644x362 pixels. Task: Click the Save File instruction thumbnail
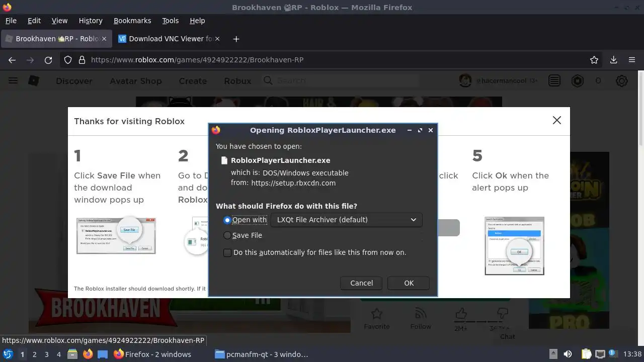(x=116, y=236)
